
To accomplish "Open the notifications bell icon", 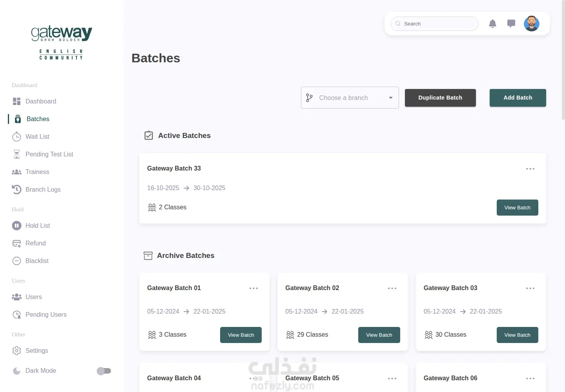I will pyautogui.click(x=492, y=24).
